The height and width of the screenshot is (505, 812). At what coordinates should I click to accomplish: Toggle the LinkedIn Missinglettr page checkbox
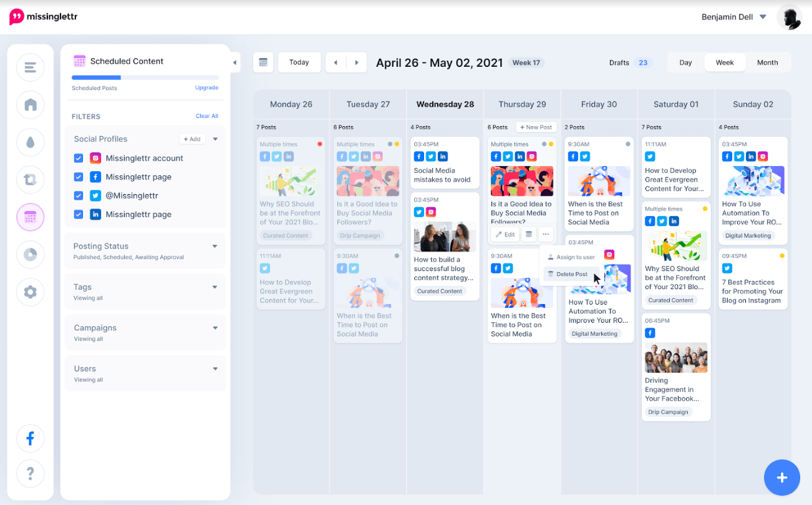point(79,214)
